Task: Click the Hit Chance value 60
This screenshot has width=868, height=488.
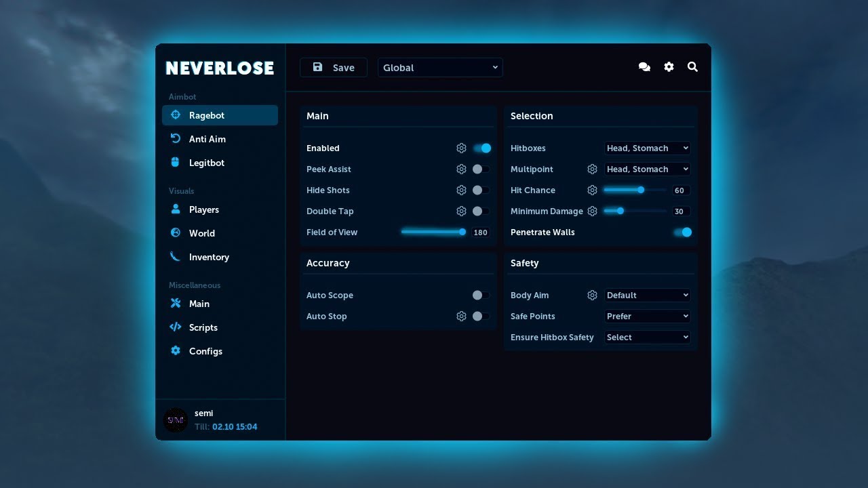Action: click(x=679, y=190)
